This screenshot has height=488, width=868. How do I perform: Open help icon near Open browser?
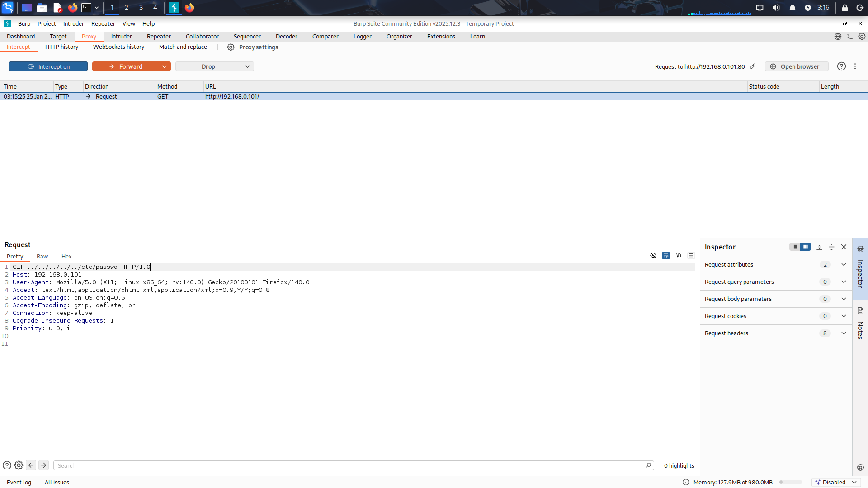841,66
